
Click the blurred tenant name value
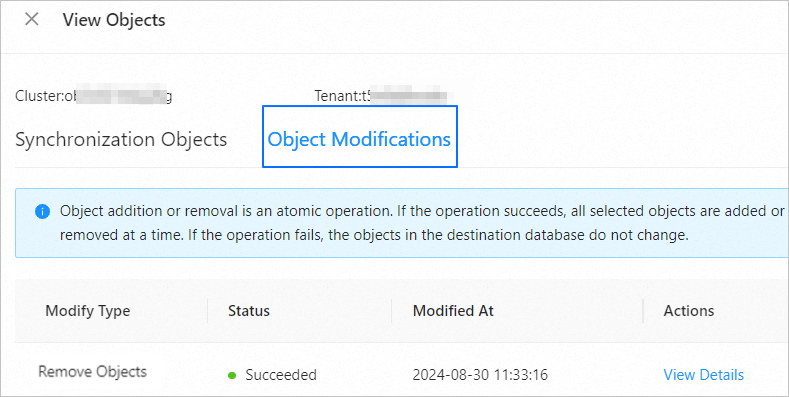[409, 95]
